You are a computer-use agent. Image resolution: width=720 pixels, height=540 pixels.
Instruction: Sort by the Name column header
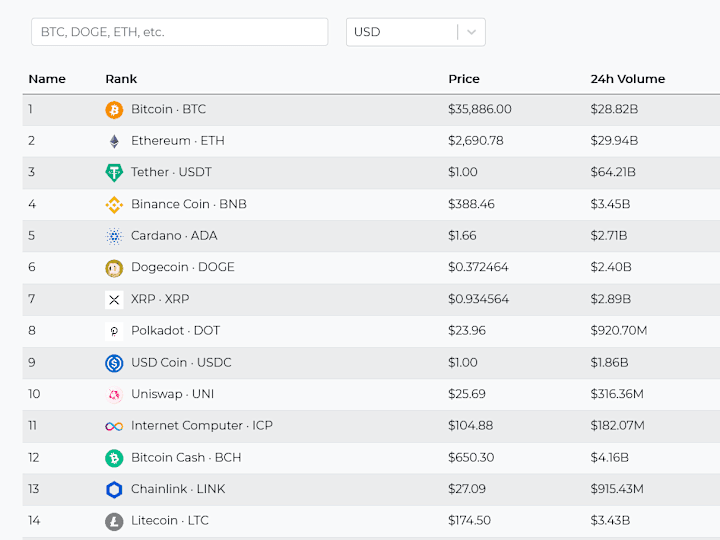(x=47, y=79)
